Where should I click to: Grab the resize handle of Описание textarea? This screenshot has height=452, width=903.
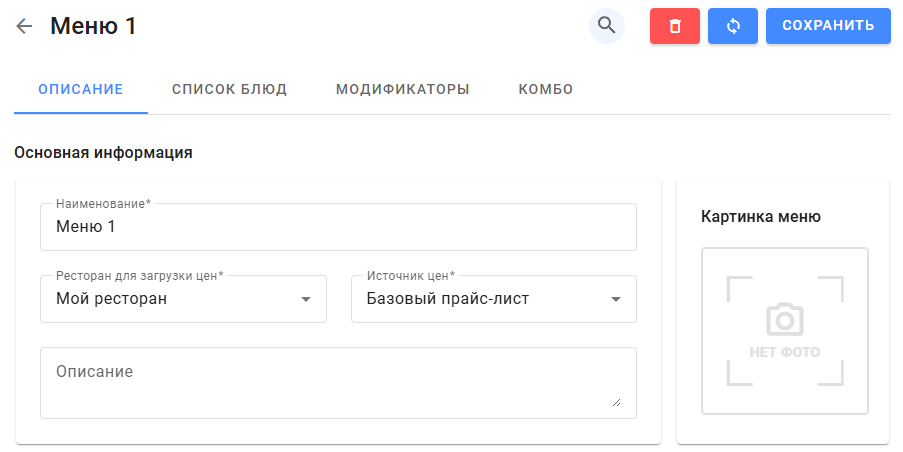point(616,402)
